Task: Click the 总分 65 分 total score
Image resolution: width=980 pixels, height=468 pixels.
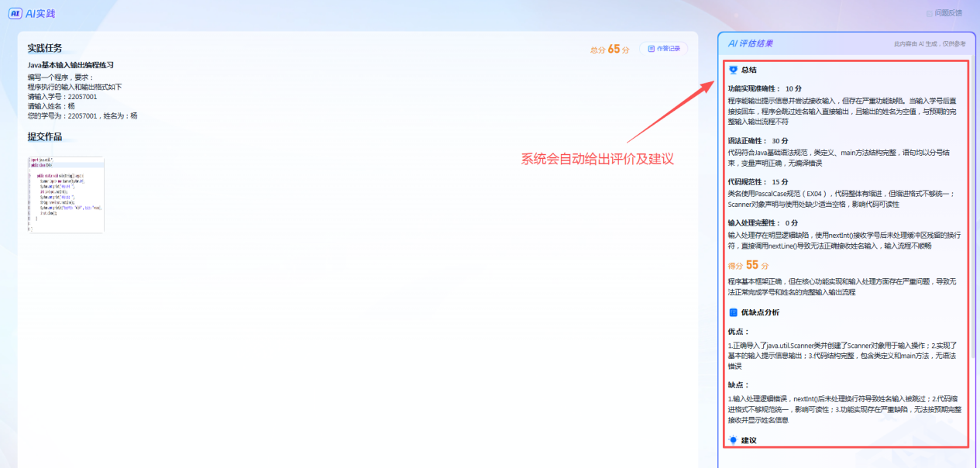Action: click(x=610, y=49)
